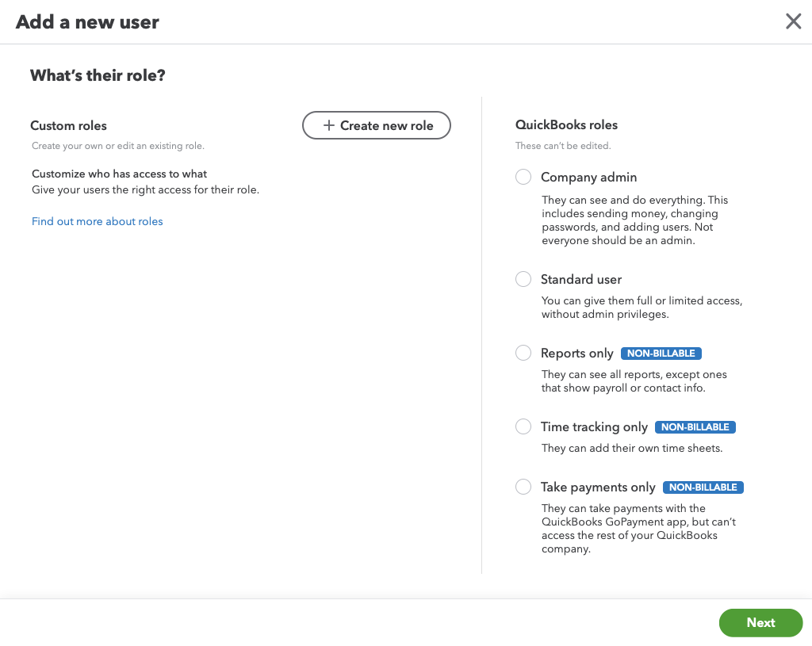Click the QuickBooks roles heading

point(566,124)
